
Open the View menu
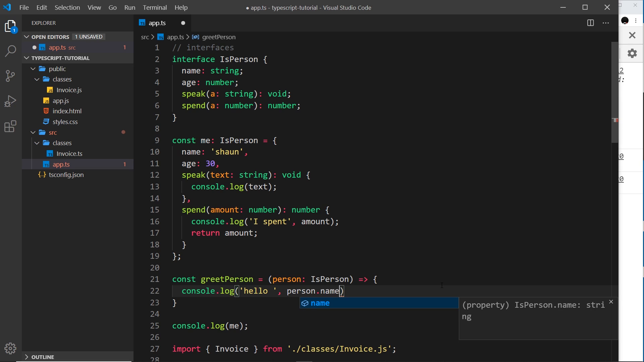click(94, 7)
